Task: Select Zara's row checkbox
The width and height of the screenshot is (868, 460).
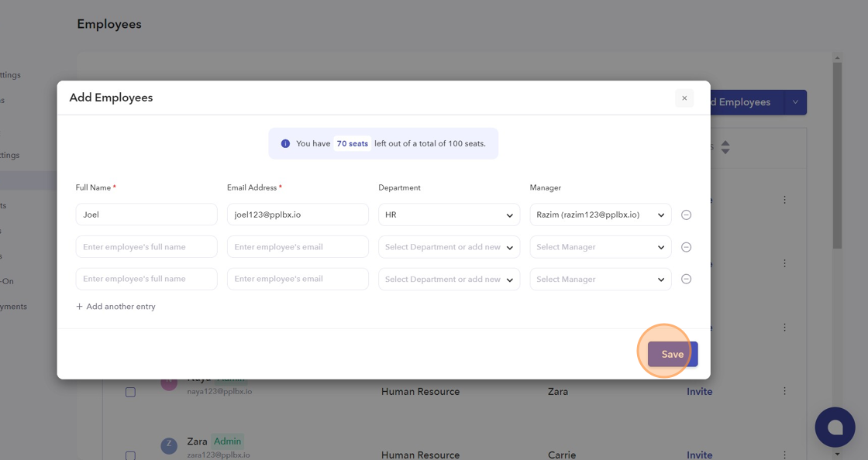Action: coord(130,455)
